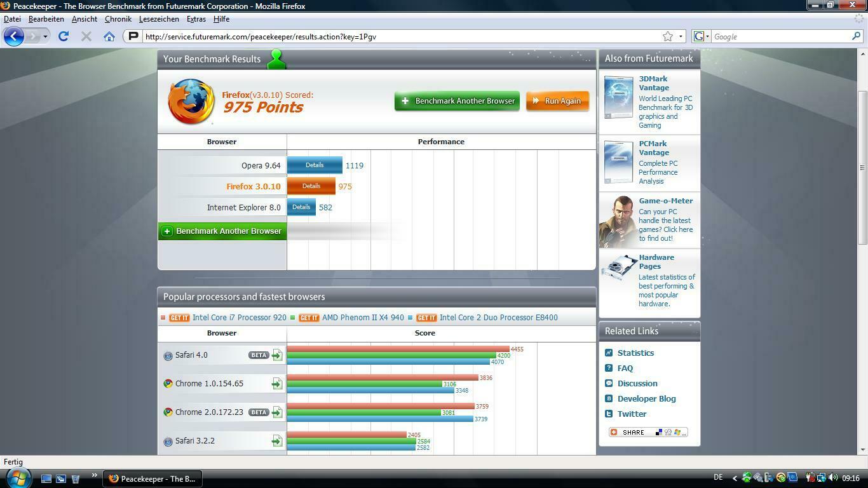The image size is (868, 488).
Task: Open the Lesezeichen menu
Action: pyautogui.click(x=159, y=19)
